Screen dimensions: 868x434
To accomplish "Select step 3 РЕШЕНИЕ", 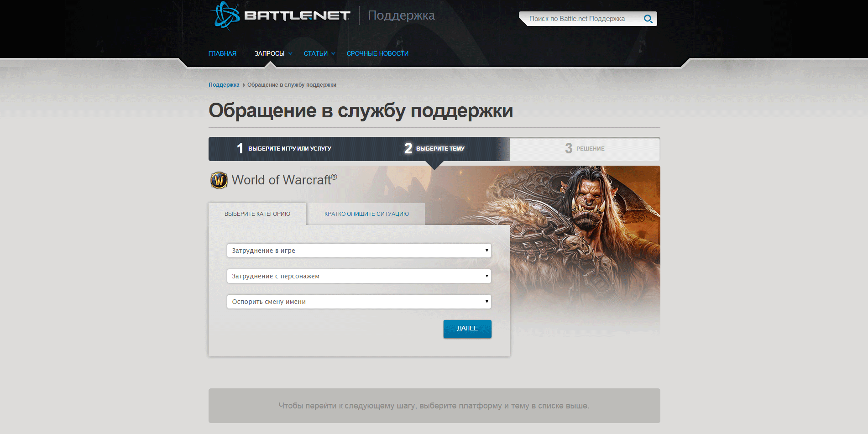I will pos(585,149).
